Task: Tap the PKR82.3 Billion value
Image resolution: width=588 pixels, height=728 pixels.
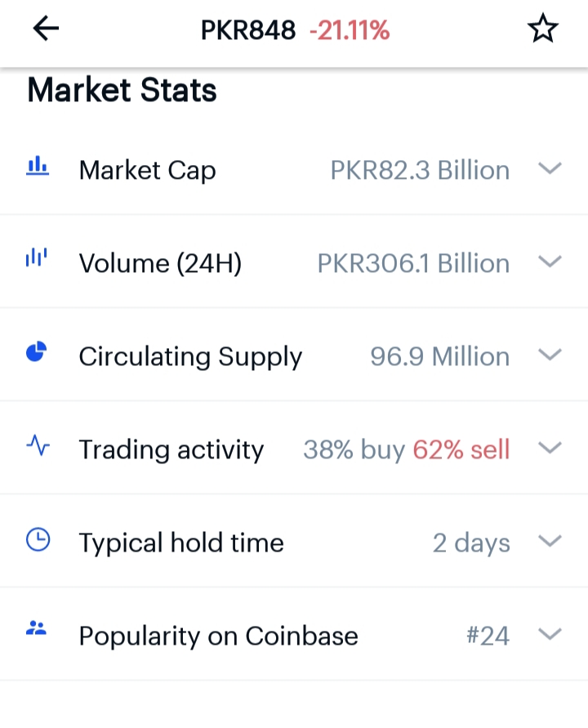Action: pyautogui.click(x=420, y=170)
